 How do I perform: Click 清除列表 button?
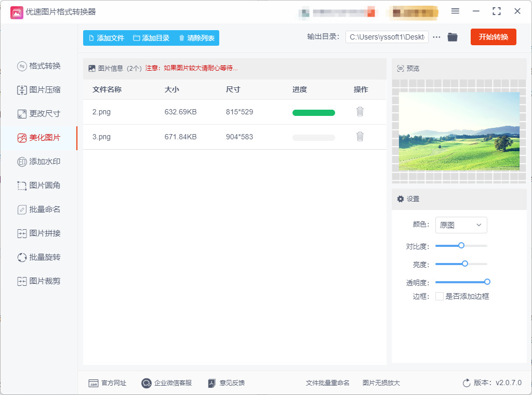pos(196,38)
